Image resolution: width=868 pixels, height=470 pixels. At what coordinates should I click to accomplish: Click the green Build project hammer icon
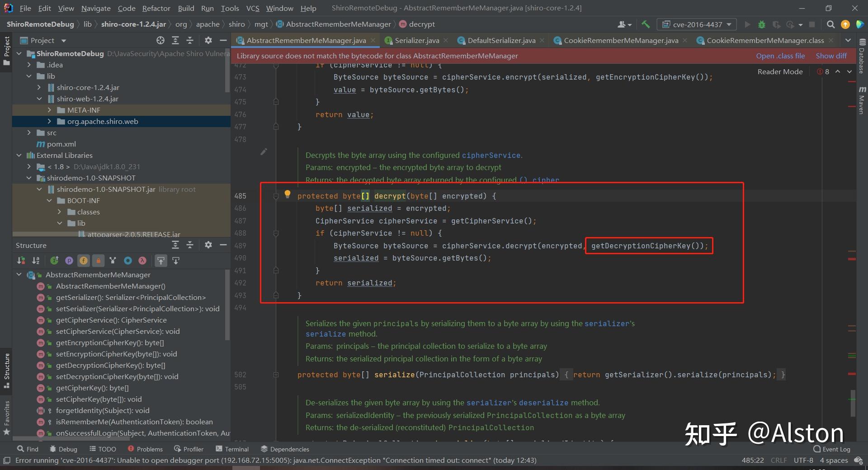646,24
